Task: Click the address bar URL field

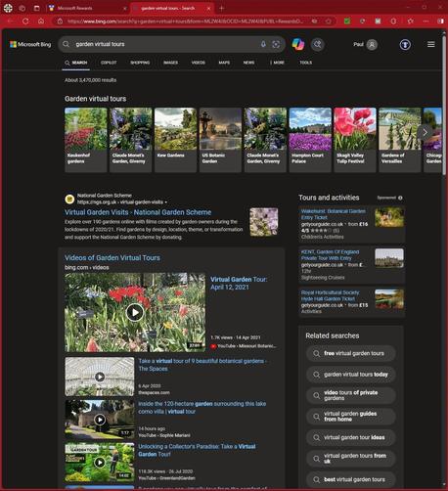Action: pyautogui.click(x=185, y=22)
